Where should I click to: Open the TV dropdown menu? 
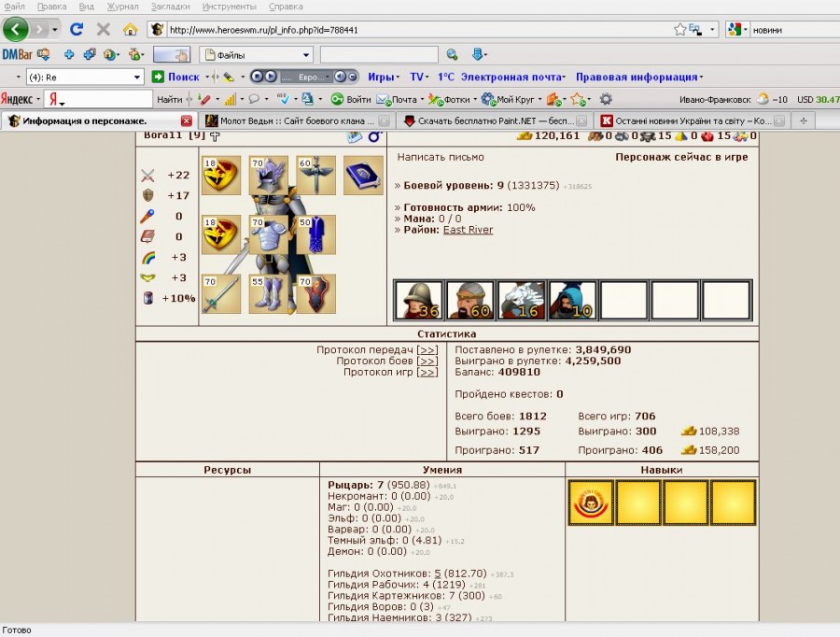tap(419, 77)
